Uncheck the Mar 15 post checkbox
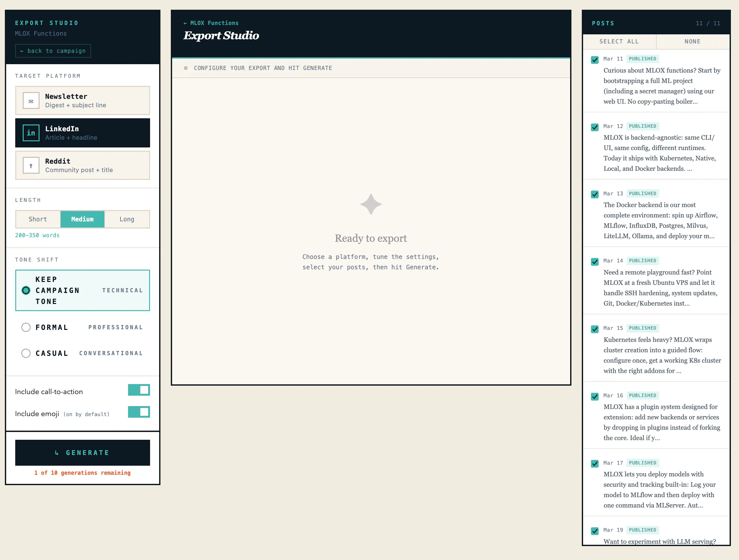 (x=595, y=329)
